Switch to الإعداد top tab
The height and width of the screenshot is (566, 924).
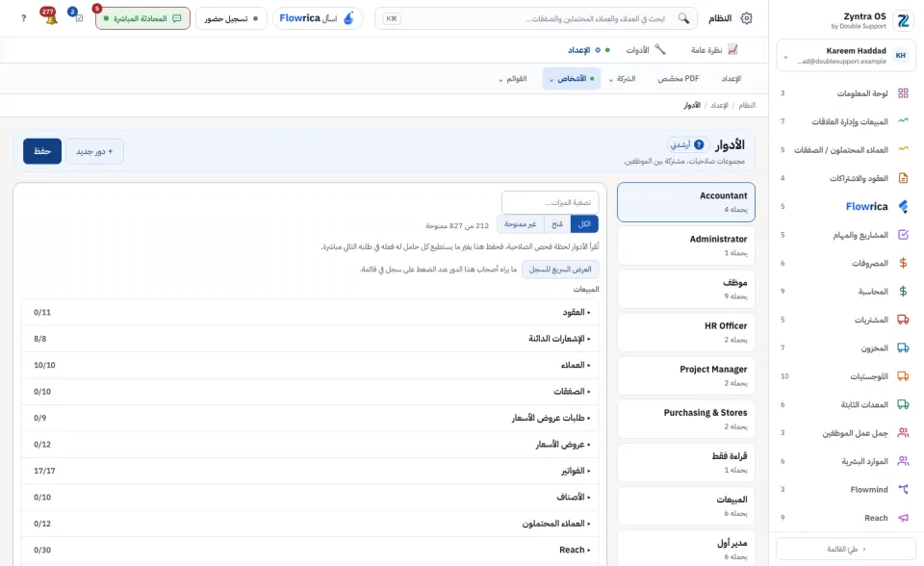[589, 50]
